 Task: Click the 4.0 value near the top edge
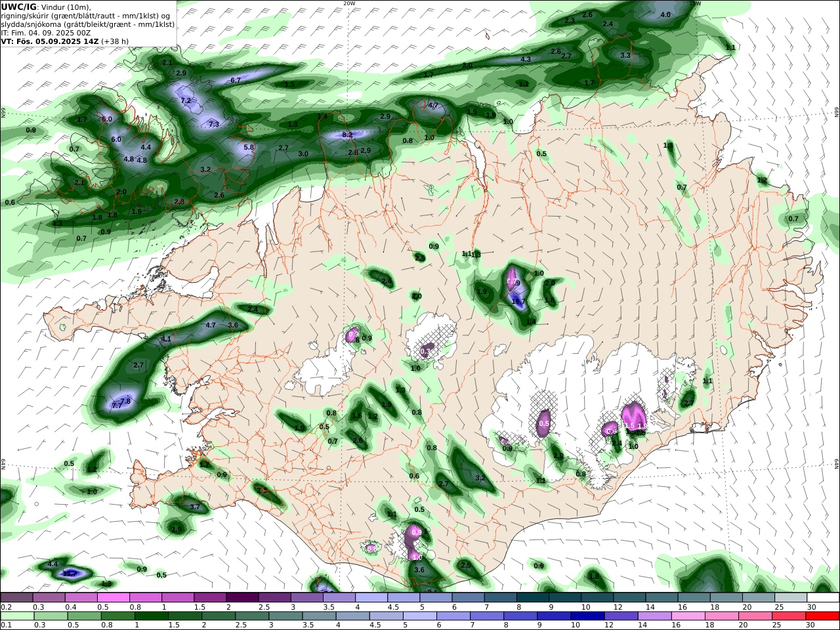(x=665, y=14)
